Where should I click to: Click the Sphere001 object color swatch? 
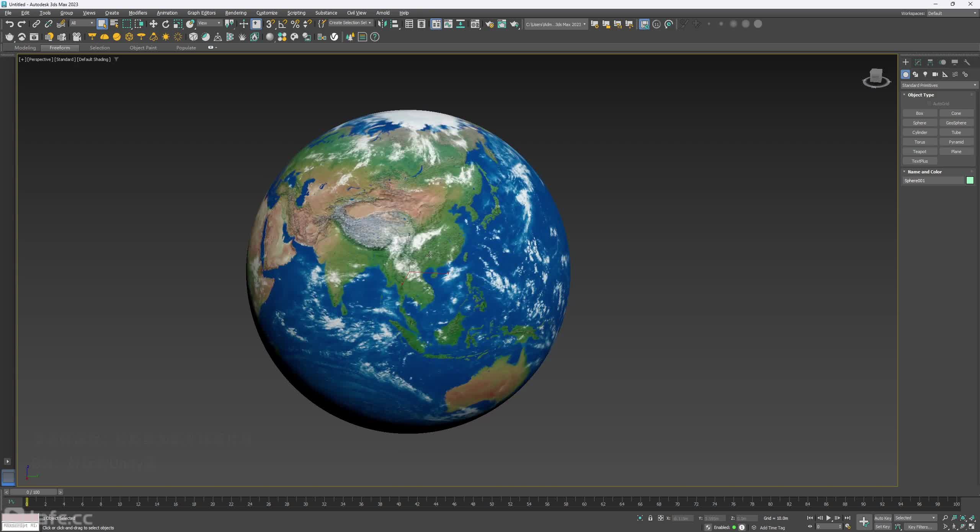[970, 180]
